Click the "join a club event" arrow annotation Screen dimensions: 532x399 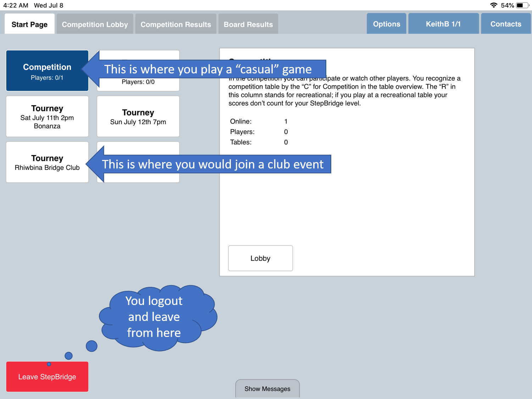coord(212,164)
